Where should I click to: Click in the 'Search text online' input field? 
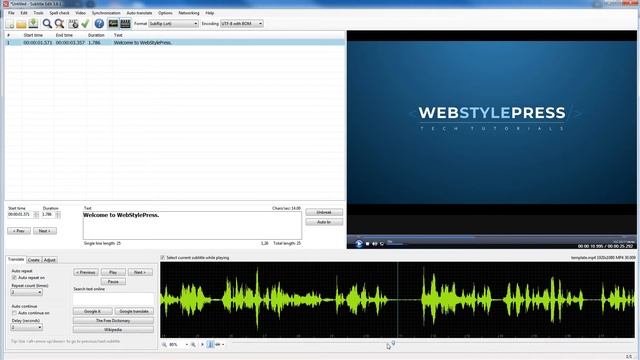coord(113,299)
